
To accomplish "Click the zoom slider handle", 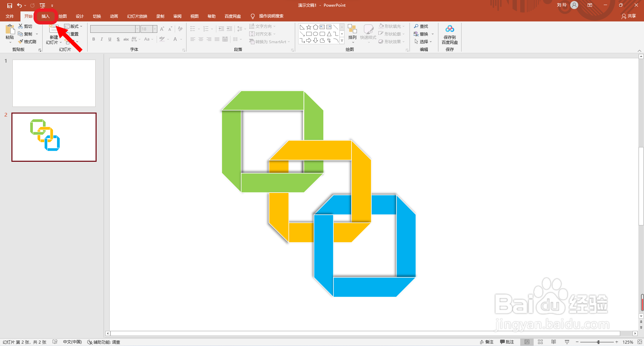I will coord(598,342).
